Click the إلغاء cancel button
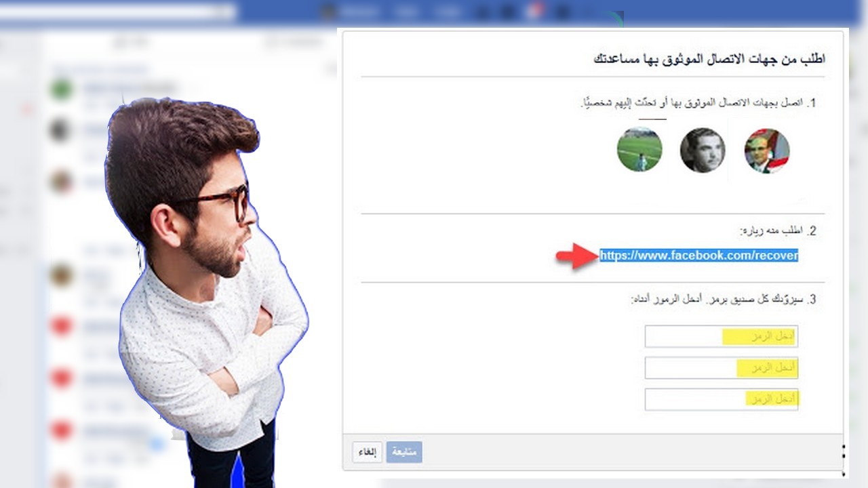The height and width of the screenshot is (488, 868). tap(368, 453)
